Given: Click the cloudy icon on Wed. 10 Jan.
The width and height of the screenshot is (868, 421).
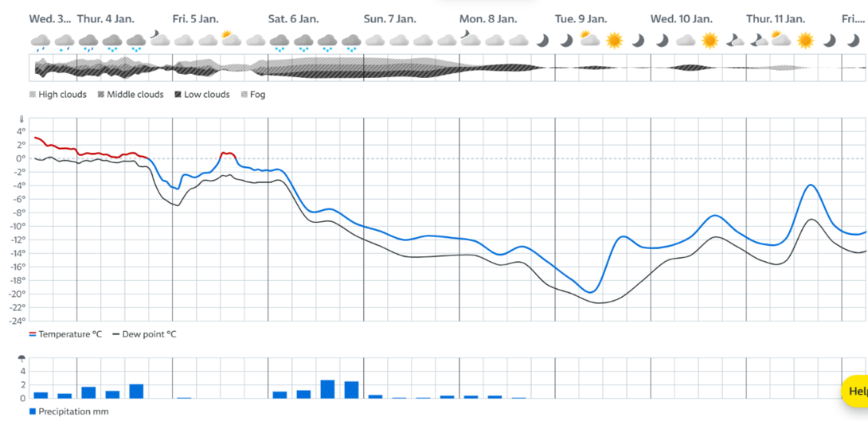Looking at the screenshot, I should pyautogui.click(x=686, y=41).
